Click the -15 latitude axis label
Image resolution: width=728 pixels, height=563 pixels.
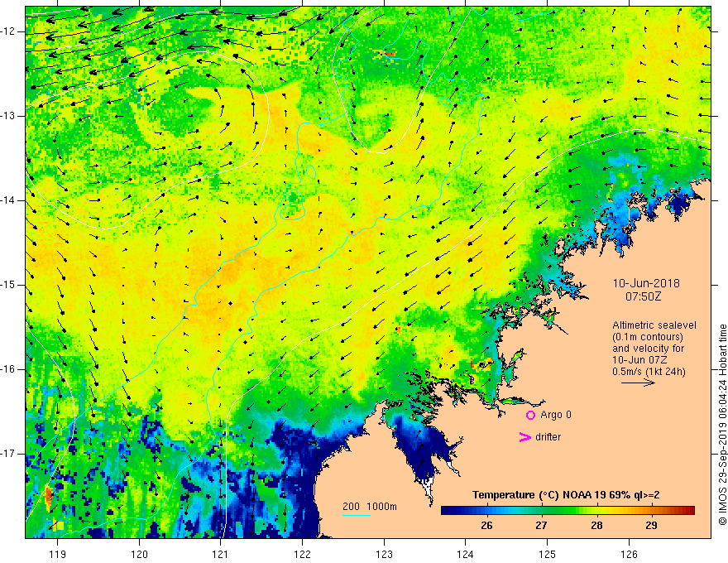9,285
